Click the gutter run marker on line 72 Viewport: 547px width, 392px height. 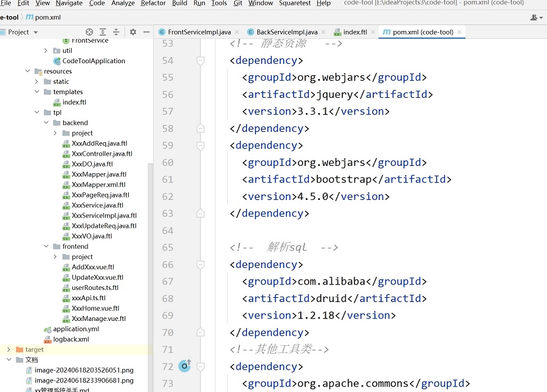click(185, 366)
